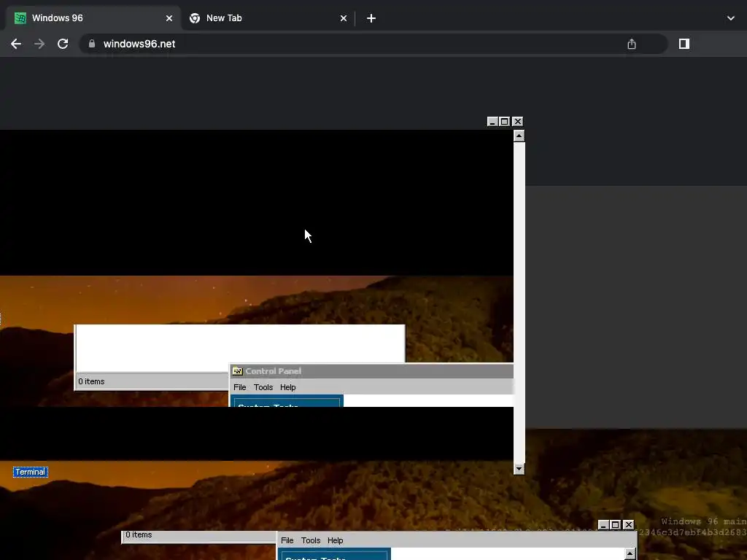
Task: Minimize the lower Control Panel window
Action: [x=603, y=525]
